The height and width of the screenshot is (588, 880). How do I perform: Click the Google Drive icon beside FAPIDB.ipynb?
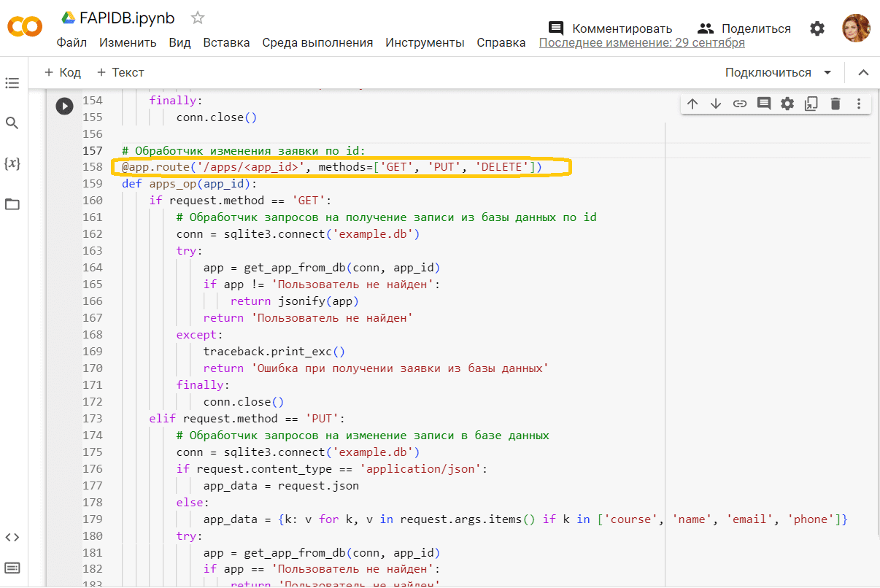point(68,18)
